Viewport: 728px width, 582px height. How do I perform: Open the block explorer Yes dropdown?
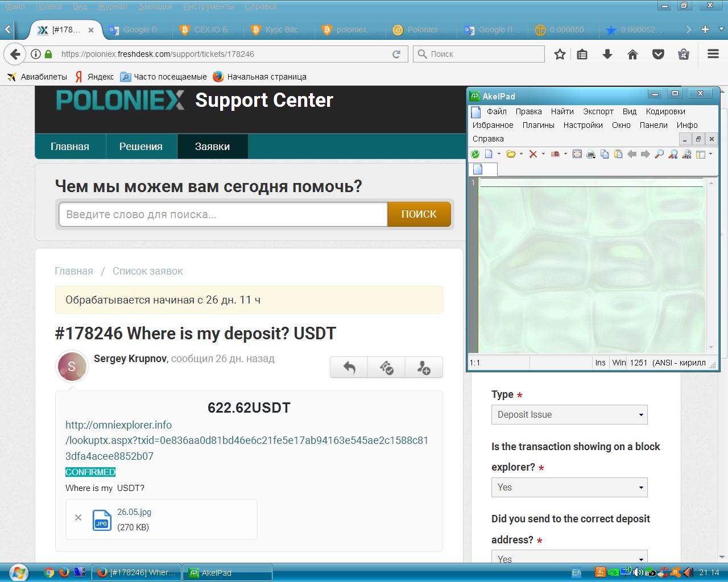(x=569, y=487)
